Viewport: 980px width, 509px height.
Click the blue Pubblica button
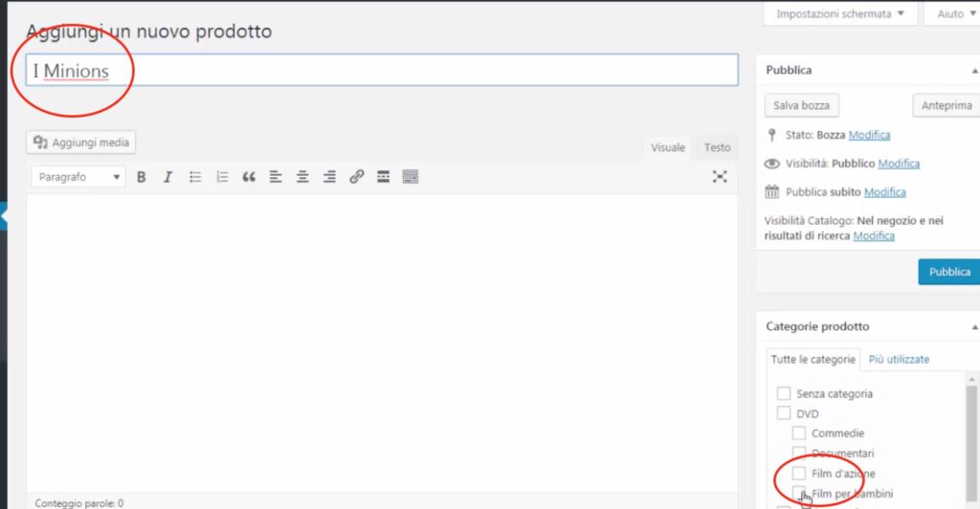click(x=948, y=272)
